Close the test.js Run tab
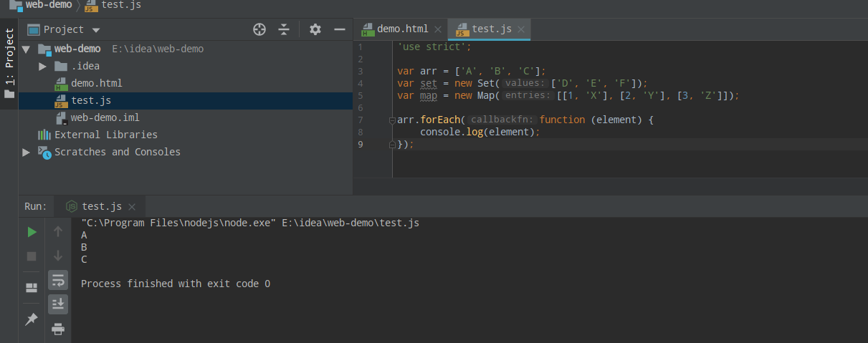Viewport: 868px width, 343px height. [131, 206]
